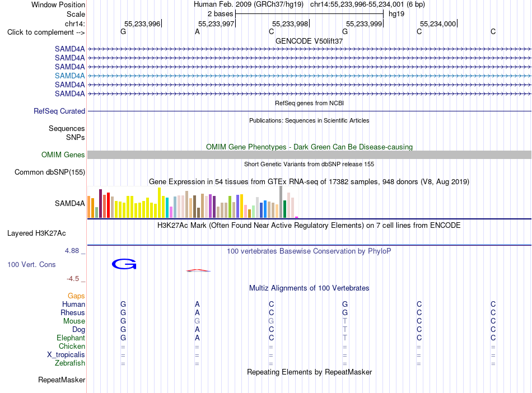The image size is (532, 393).
Task: Click the Rhesus species label
Action: [73, 312]
